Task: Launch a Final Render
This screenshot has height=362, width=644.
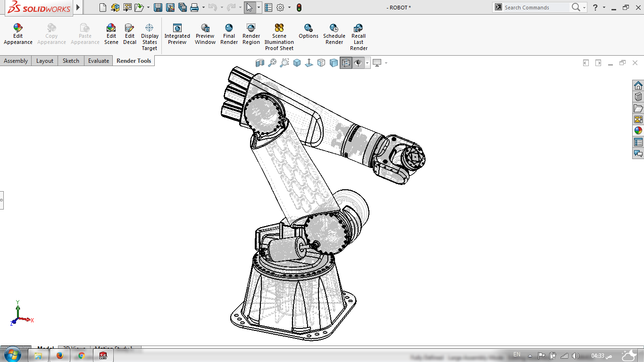Action: point(229,34)
